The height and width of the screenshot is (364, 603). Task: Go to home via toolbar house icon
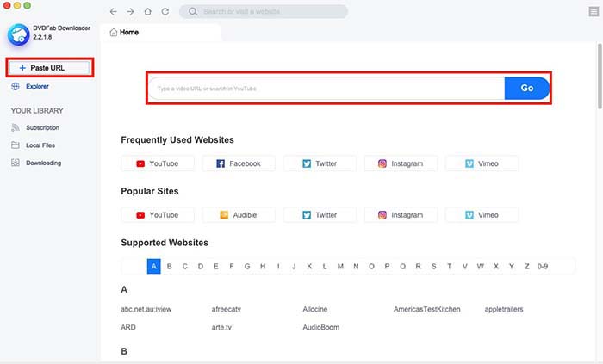(148, 12)
